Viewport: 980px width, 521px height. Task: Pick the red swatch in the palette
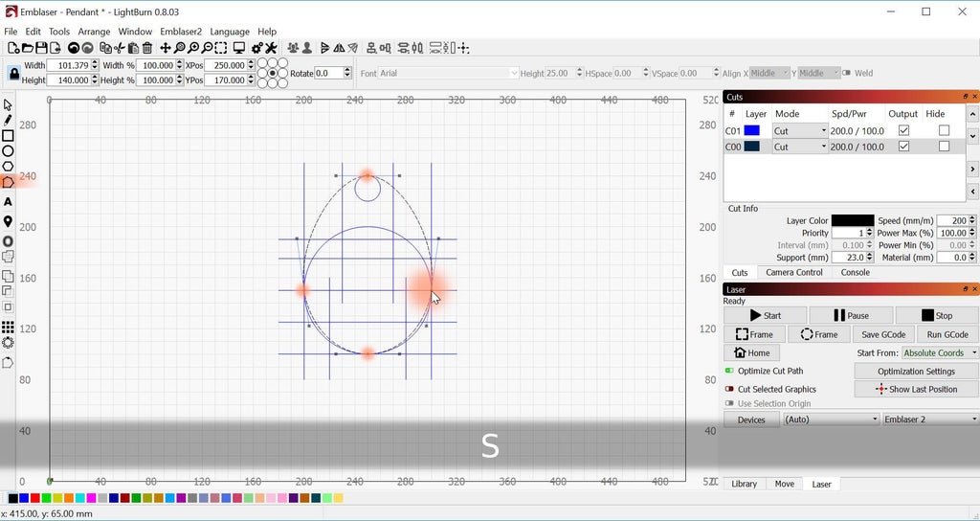pos(35,498)
